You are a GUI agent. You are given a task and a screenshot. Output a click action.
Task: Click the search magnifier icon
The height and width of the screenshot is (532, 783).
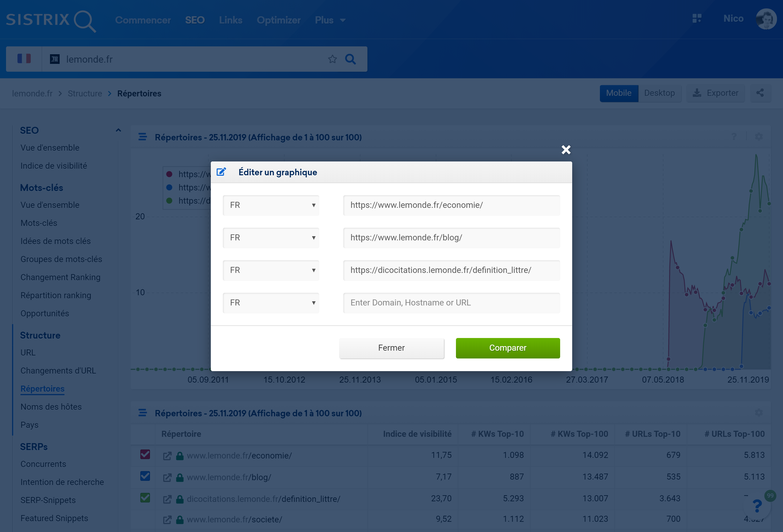[x=350, y=59]
